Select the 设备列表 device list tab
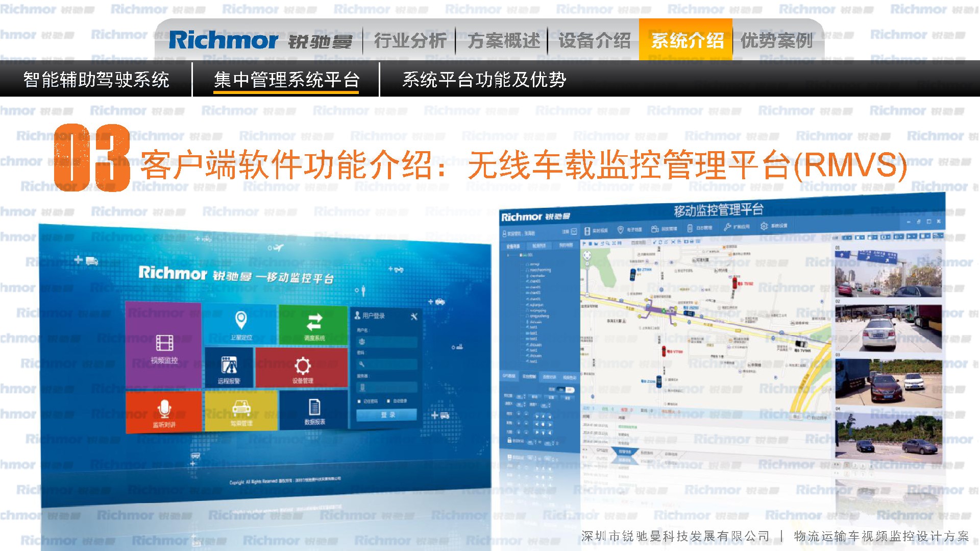This screenshot has height=551, width=980. click(x=513, y=247)
